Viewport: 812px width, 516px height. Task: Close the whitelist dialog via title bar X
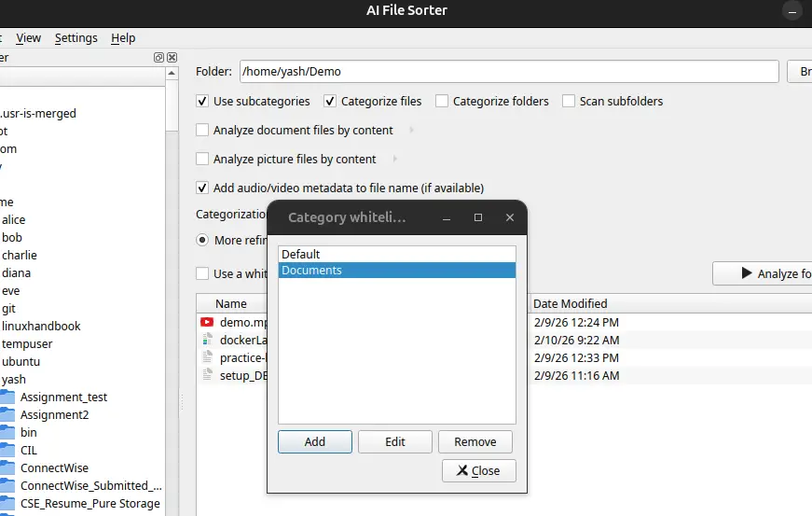510,217
